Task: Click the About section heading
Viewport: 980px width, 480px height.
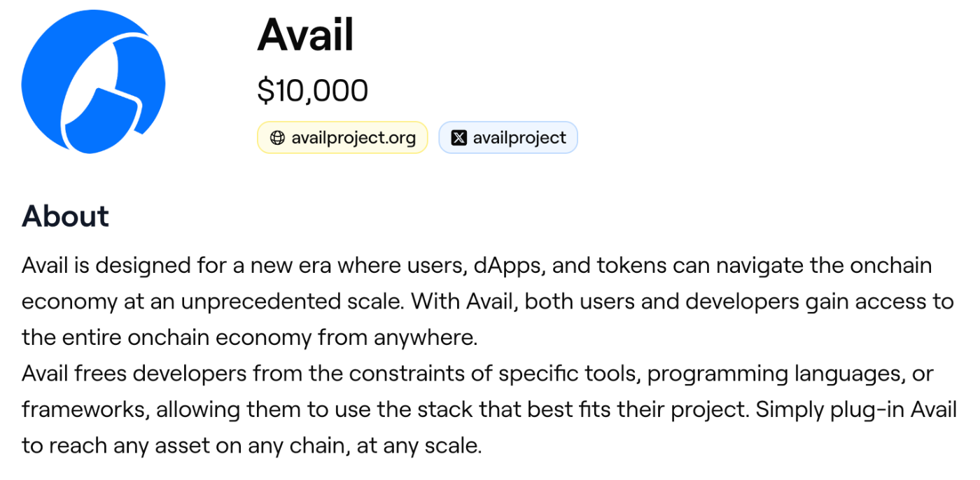Action: 66,216
